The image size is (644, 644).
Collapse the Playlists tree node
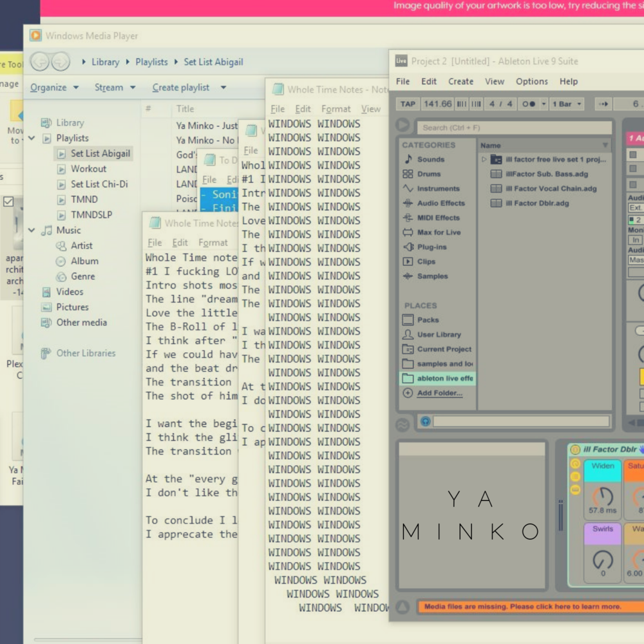point(32,138)
